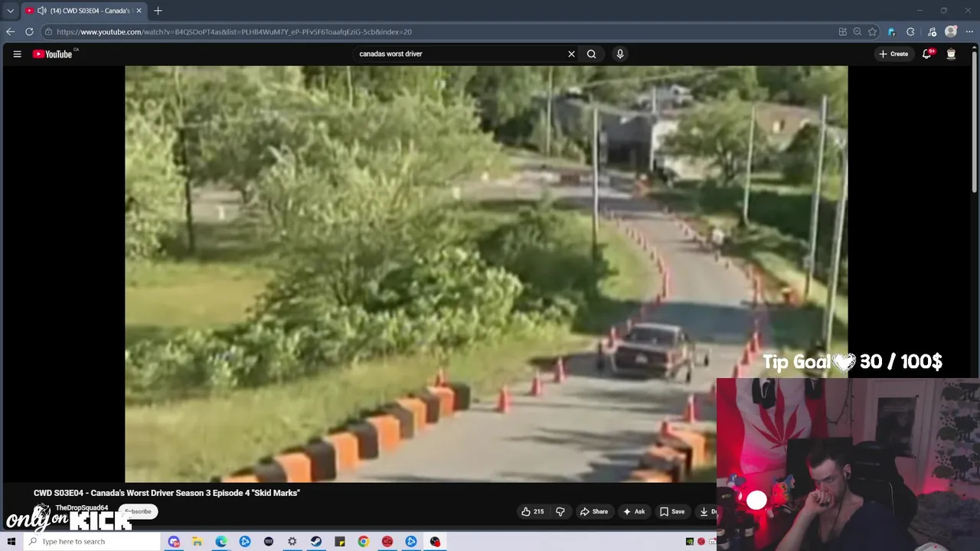
Task: Close the CWD S03E04 tab
Action: [139, 11]
